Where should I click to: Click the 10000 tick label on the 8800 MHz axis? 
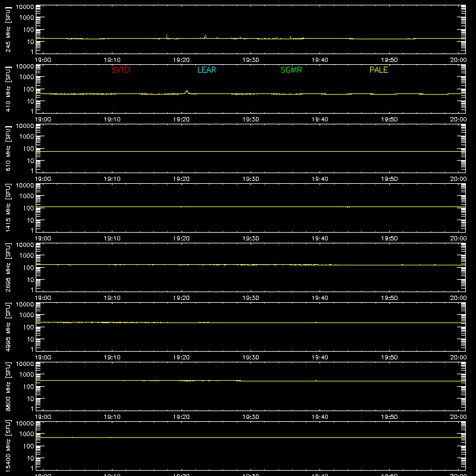point(25,364)
